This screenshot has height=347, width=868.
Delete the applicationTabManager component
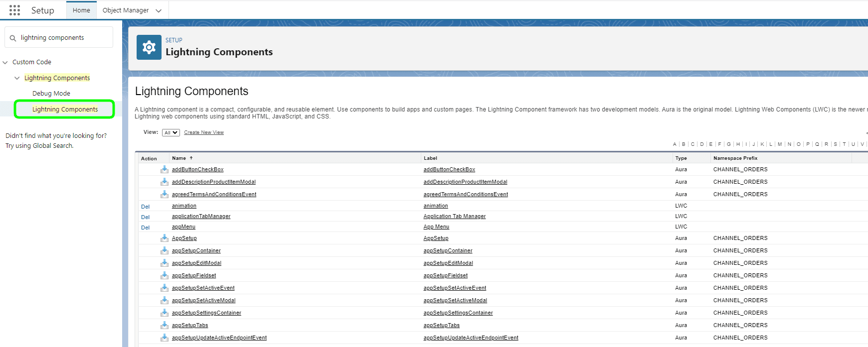[145, 217]
